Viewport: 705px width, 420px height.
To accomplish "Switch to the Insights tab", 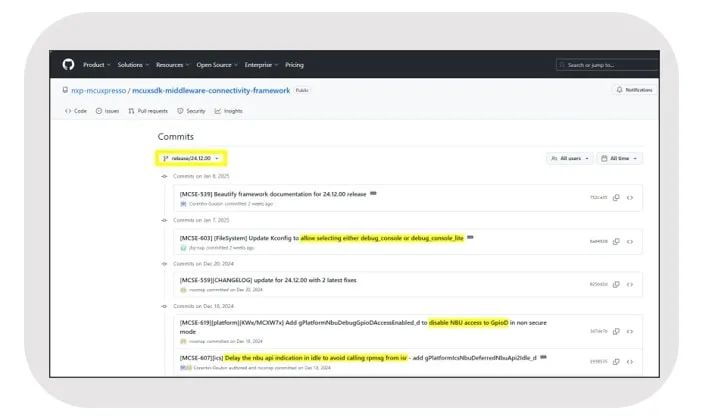I will 228,111.
